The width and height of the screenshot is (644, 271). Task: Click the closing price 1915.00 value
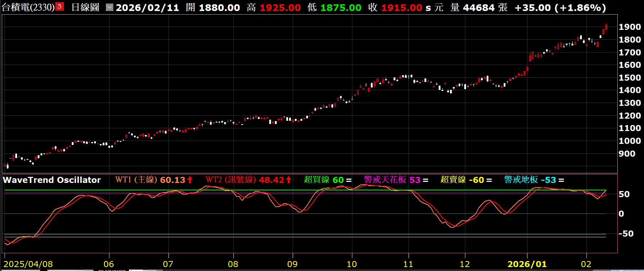click(401, 7)
